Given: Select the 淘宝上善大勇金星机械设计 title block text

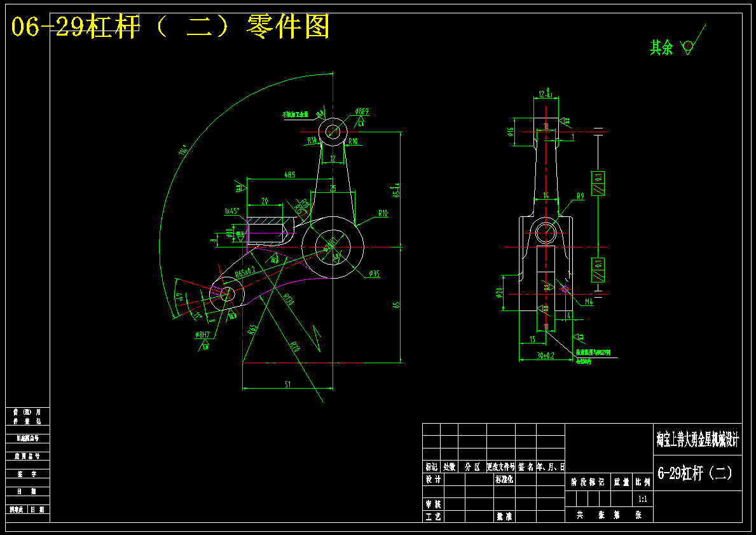Looking at the screenshot, I should [x=698, y=440].
